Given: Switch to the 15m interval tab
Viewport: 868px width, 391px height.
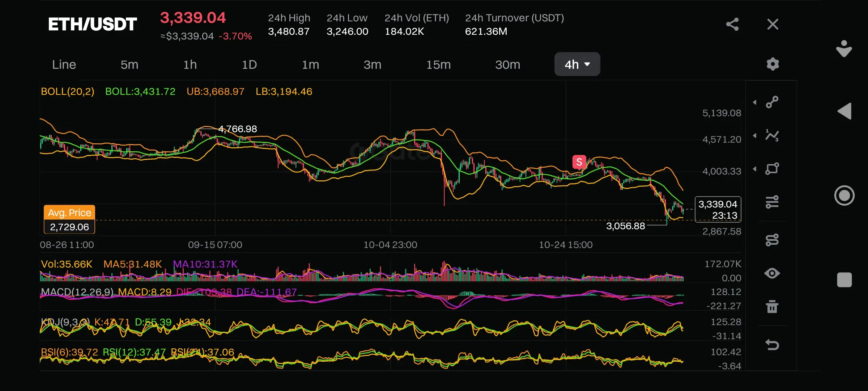Looking at the screenshot, I should (x=438, y=64).
